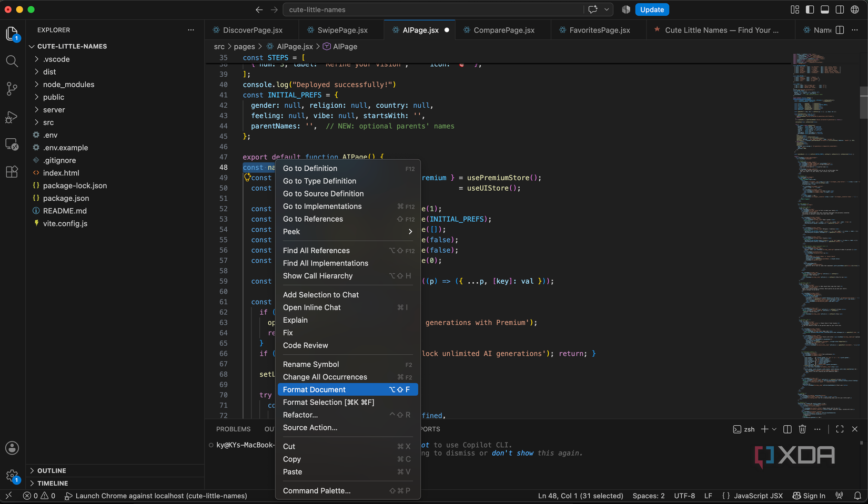The width and height of the screenshot is (868, 504).
Task: Click the Copilot dropdown chevron in title bar
Action: click(607, 9)
